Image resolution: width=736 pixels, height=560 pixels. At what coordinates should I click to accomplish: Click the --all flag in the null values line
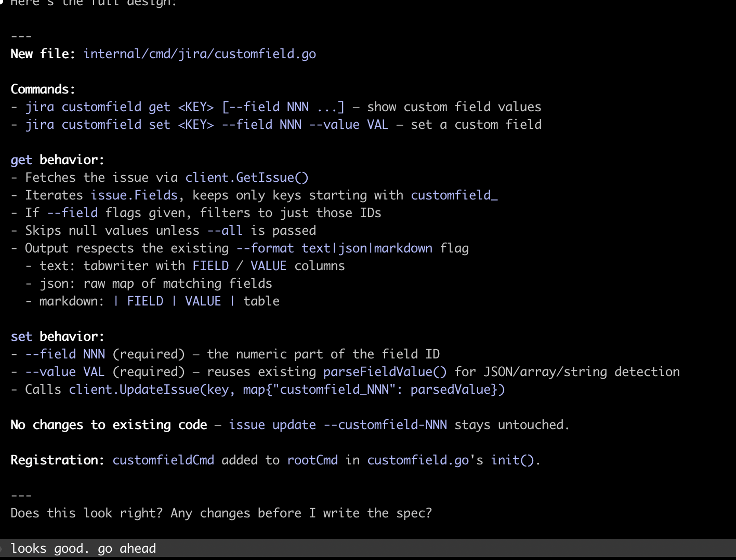pyautogui.click(x=225, y=231)
